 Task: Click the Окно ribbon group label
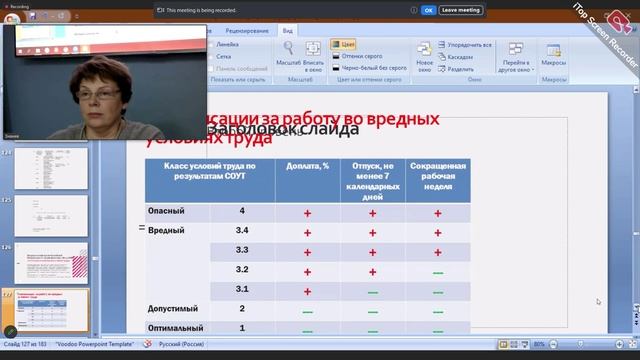click(474, 80)
